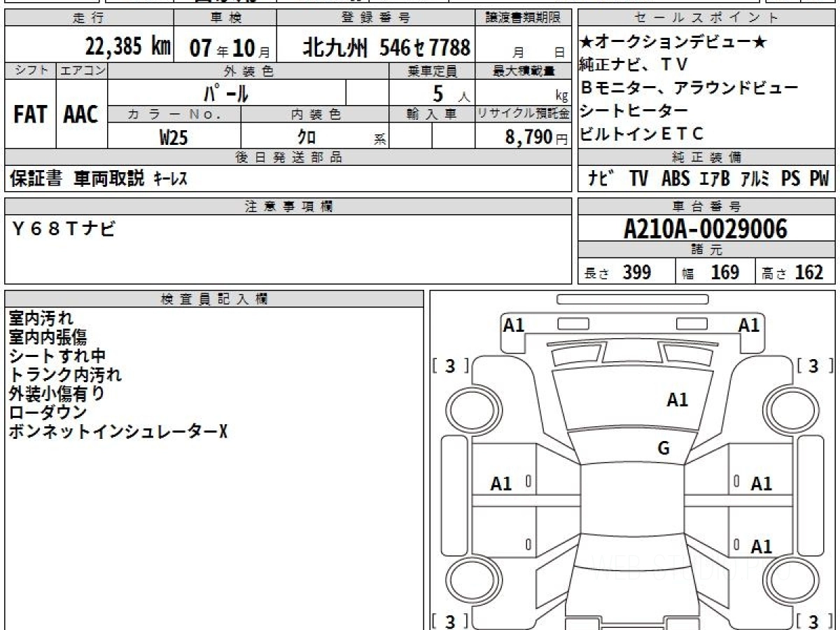Select the width value 169
This screenshot has width=840, height=630.
(x=725, y=272)
